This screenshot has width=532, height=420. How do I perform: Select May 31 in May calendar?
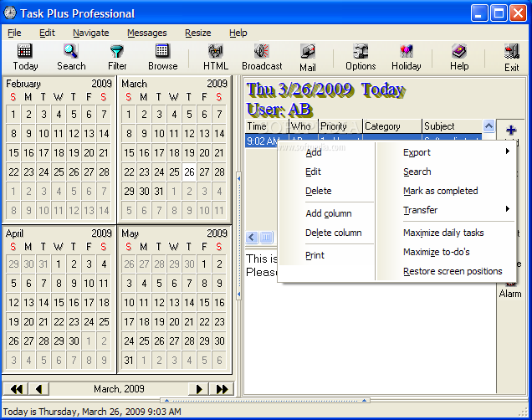pos(129,360)
